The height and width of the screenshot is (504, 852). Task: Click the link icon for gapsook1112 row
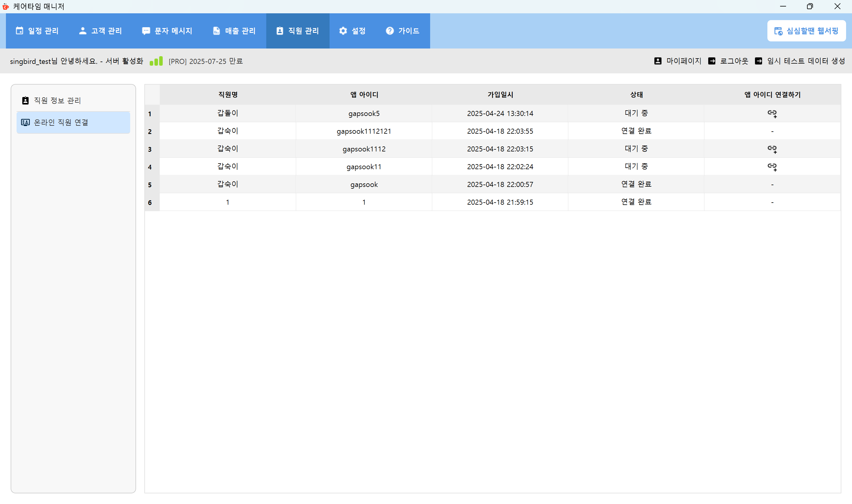click(x=772, y=149)
